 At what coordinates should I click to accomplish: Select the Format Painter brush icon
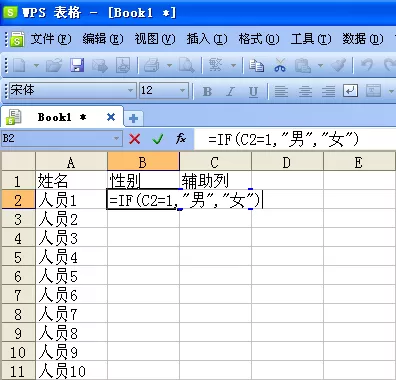pos(339,65)
